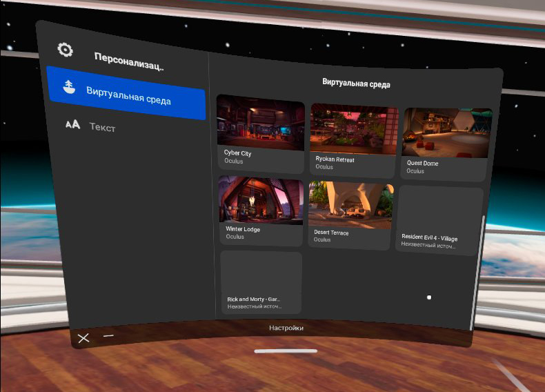Screen dimensions: 545x392
Task: Switch to the Текст sidebar section
Action: tap(102, 128)
